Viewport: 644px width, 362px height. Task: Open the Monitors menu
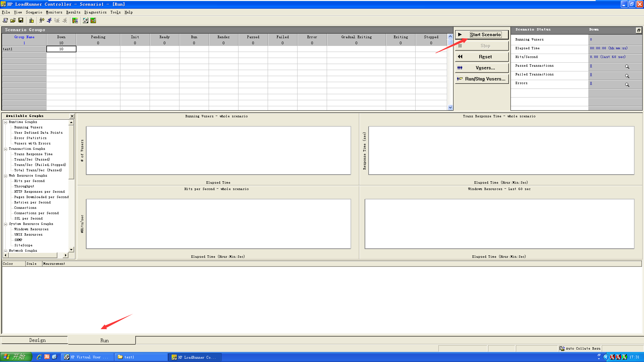point(54,12)
